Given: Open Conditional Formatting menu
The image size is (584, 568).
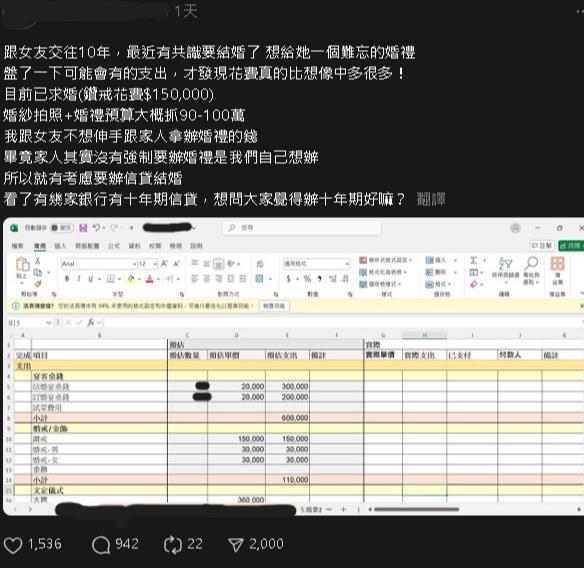Looking at the screenshot, I should [386, 260].
